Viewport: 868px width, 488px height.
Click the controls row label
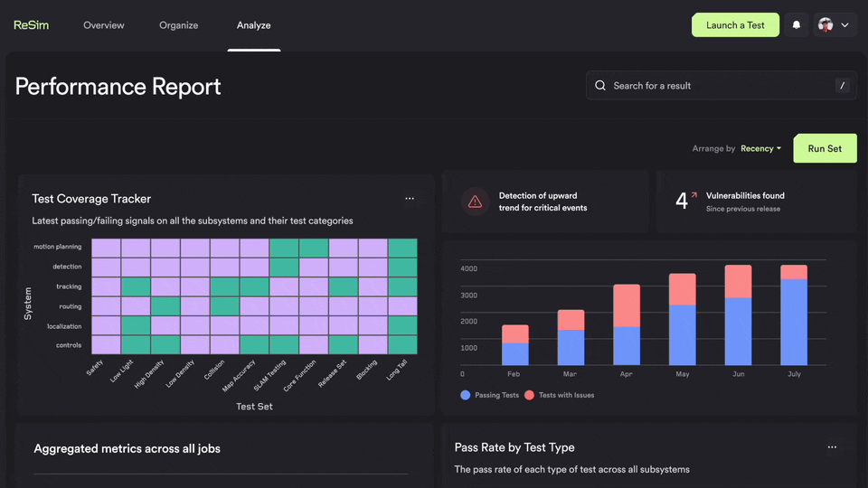tap(69, 345)
